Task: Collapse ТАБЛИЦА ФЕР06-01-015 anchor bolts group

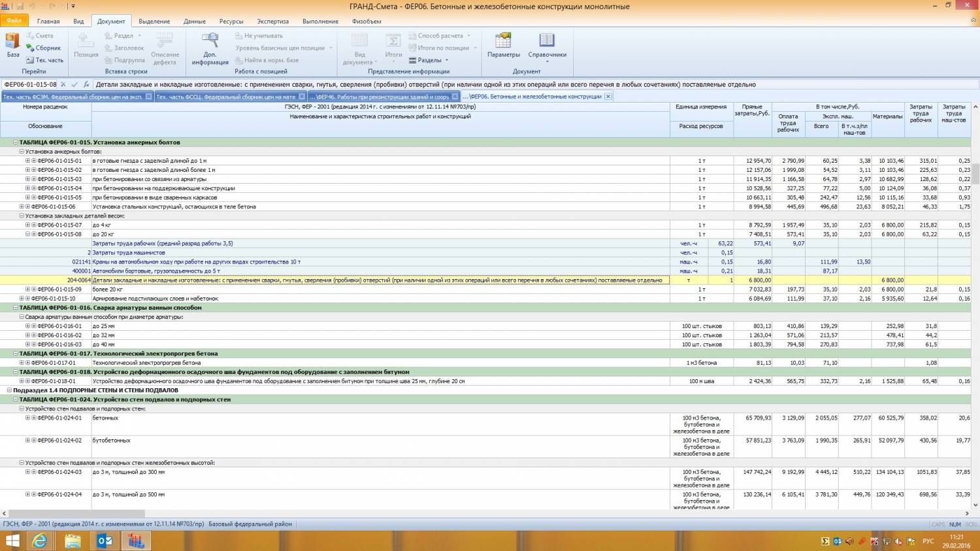Action: pyautogui.click(x=16, y=142)
